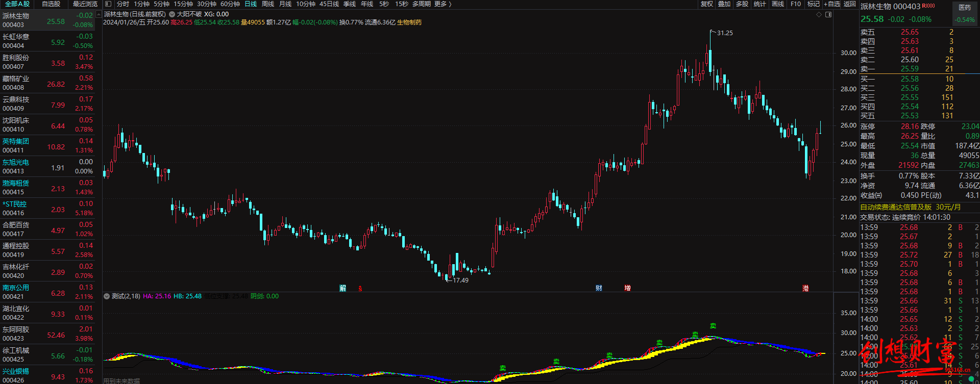Click the 31.25 high price label on chart
This screenshot has width=980, height=384.
coord(725,33)
